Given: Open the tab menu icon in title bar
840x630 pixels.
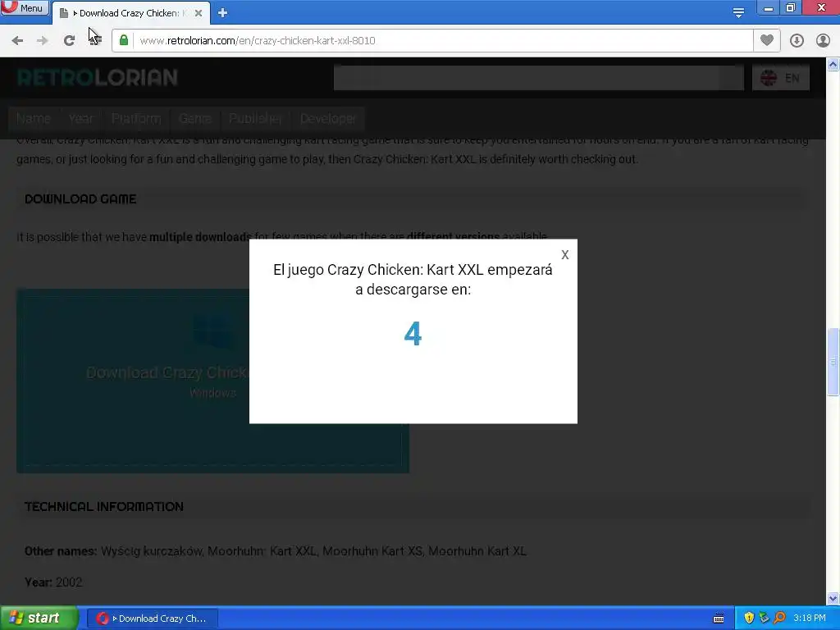Looking at the screenshot, I should (x=738, y=13).
